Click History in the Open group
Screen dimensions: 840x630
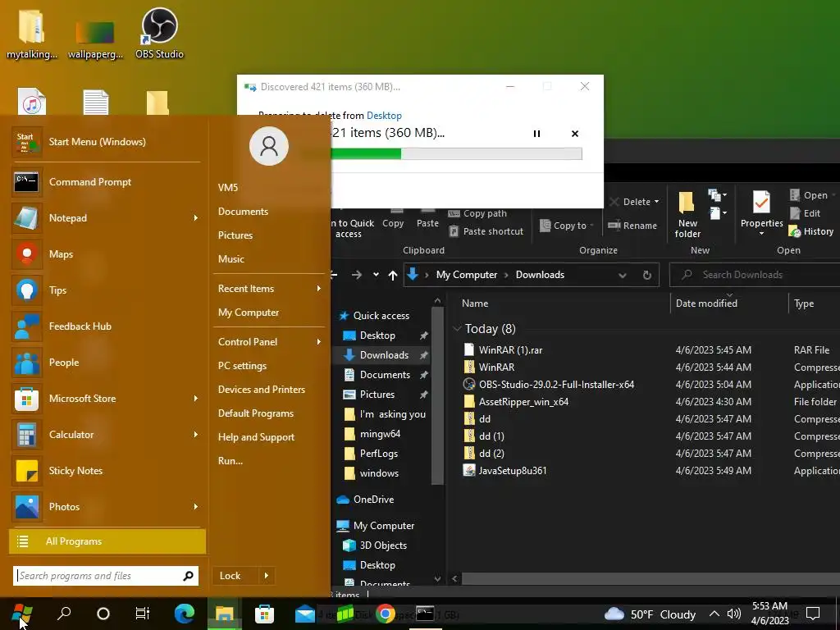pyautogui.click(x=811, y=231)
